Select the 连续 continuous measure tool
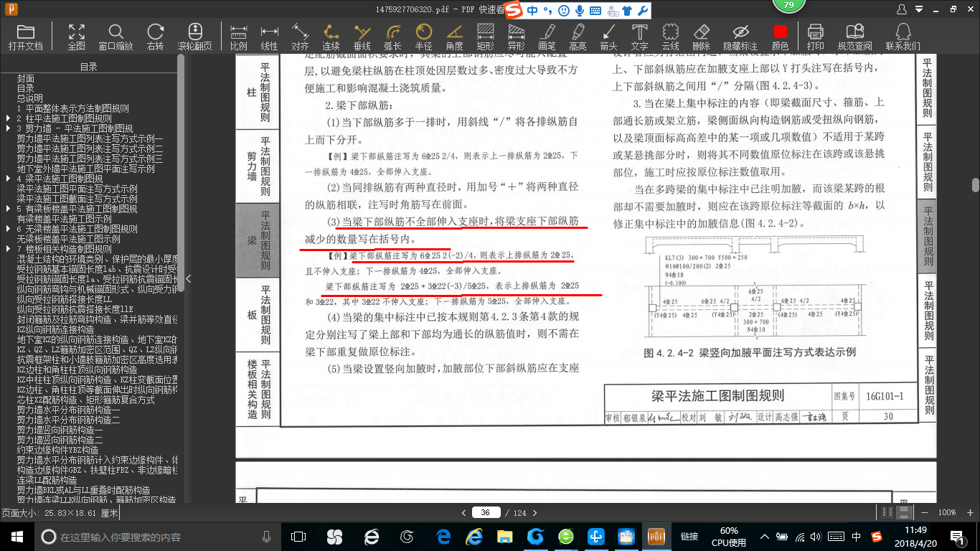This screenshot has width=980, height=551. pyautogui.click(x=331, y=37)
